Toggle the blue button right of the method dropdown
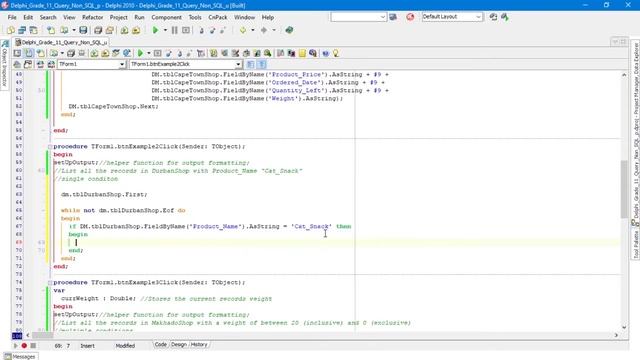The width and height of the screenshot is (640, 360). 251,64
